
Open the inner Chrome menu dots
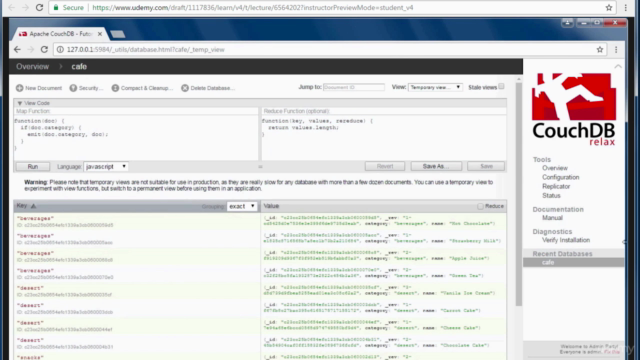coord(616,49)
